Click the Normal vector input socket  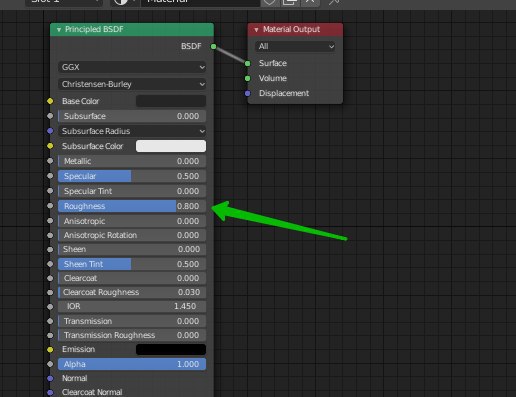[50, 378]
